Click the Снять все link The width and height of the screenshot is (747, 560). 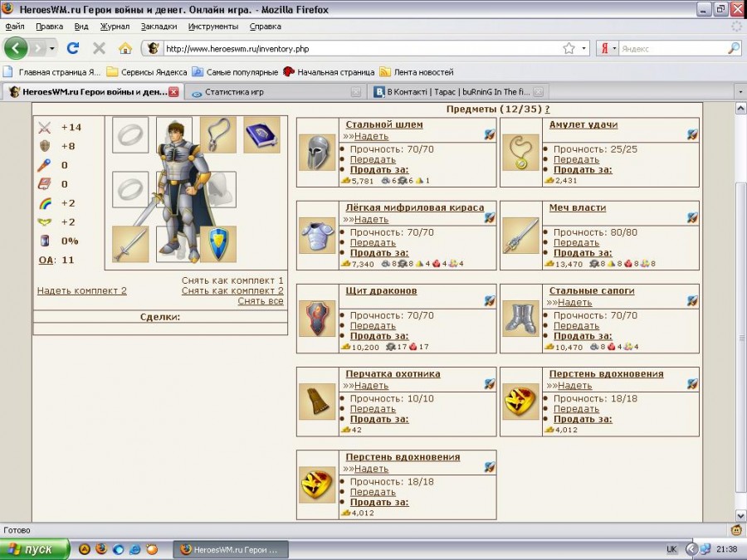tap(261, 301)
